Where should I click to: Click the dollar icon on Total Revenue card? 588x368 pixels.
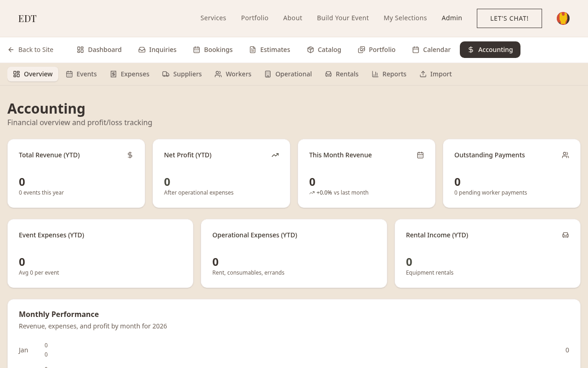(130, 155)
